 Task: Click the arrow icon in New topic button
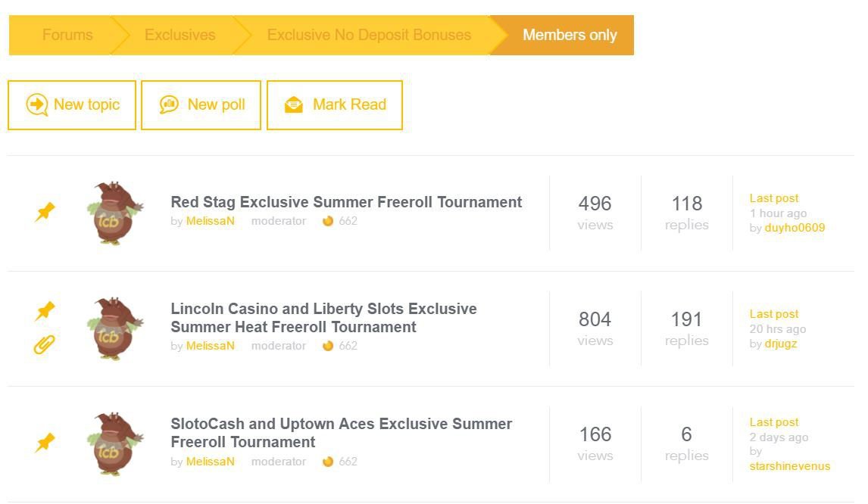coord(37,104)
